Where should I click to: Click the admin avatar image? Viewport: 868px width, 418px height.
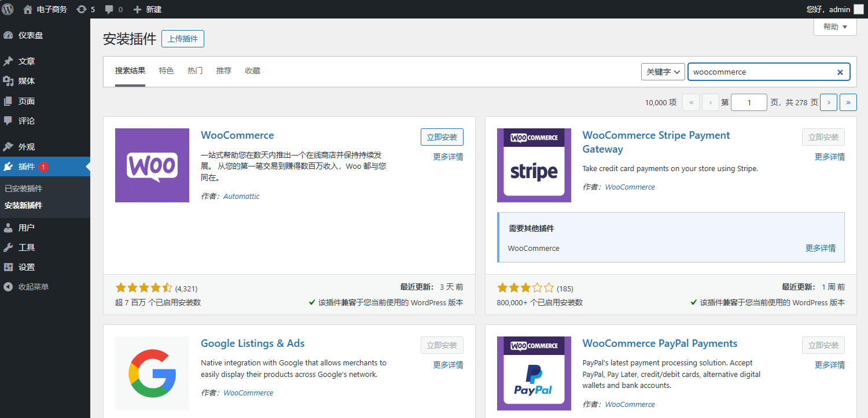(858, 9)
